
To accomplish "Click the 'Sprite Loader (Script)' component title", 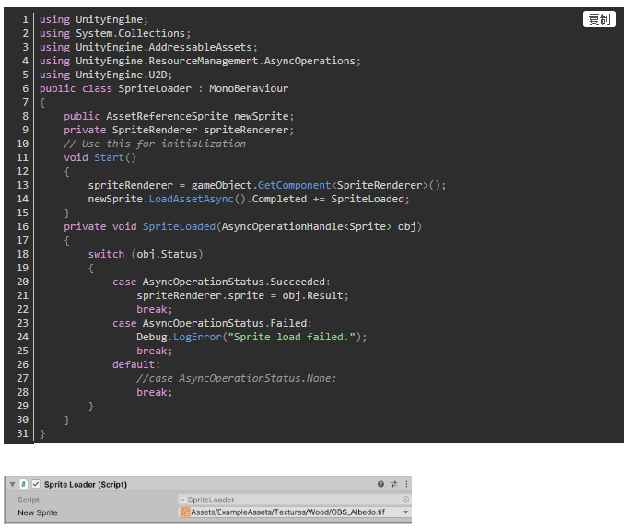I will click(x=85, y=485).
